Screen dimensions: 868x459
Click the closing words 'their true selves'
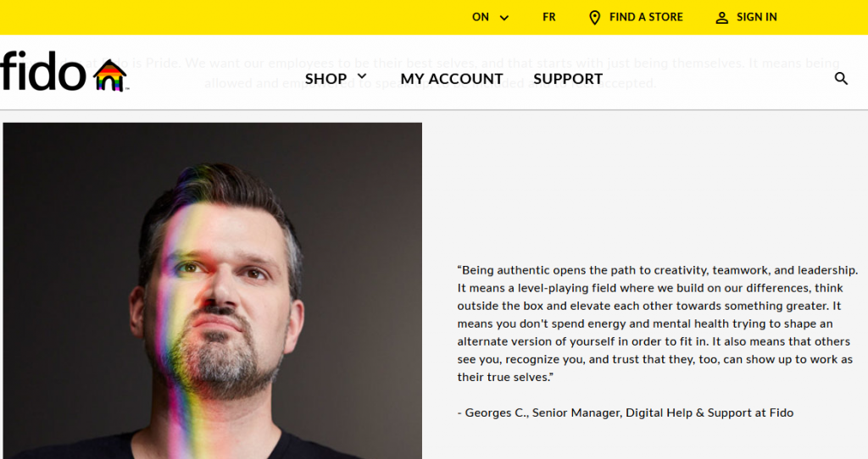[x=503, y=377]
